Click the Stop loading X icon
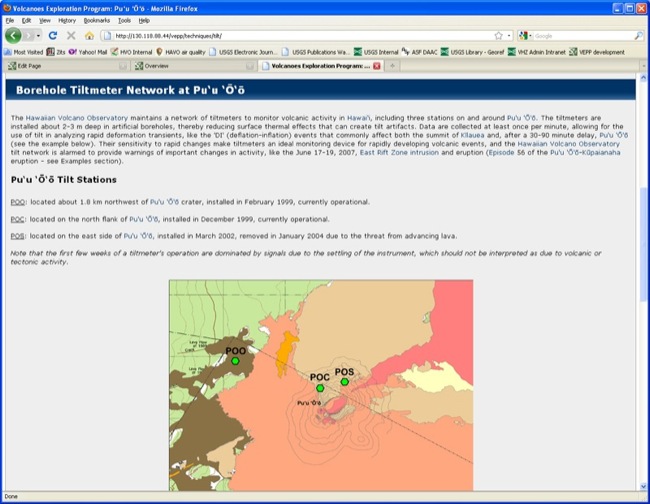650x504 pixels. click(71, 36)
